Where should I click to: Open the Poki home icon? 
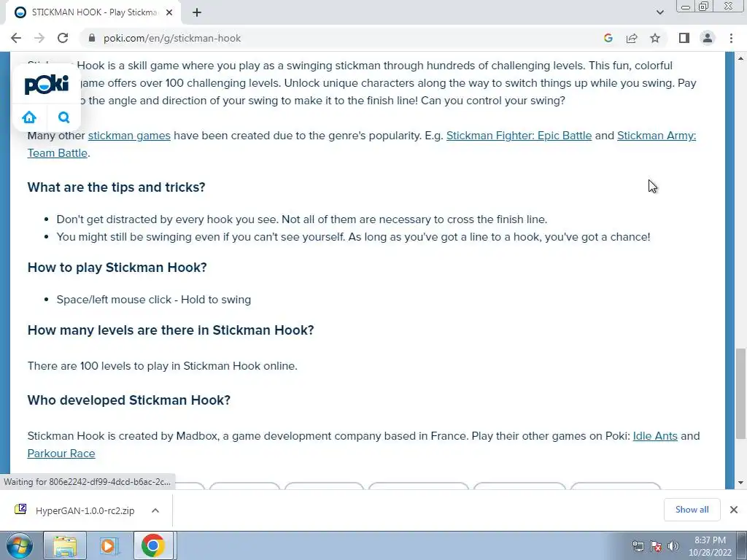29,117
